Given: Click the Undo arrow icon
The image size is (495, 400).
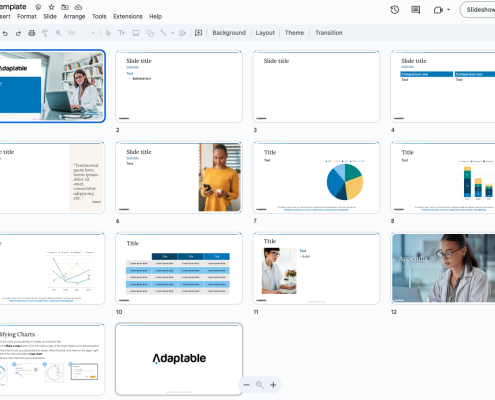Looking at the screenshot, I should click(x=5, y=33).
